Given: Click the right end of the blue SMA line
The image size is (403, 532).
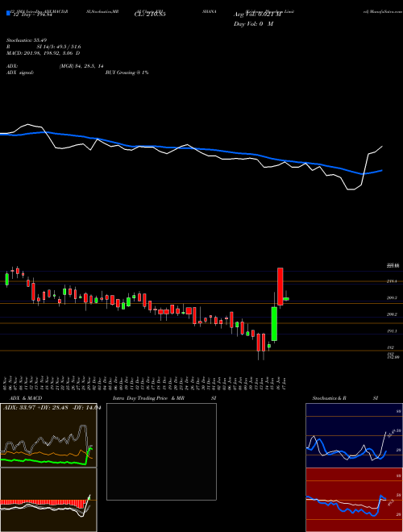Looking at the screenshot, I should (382, 170).
